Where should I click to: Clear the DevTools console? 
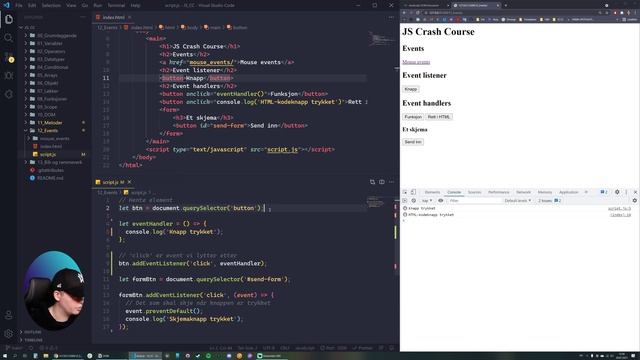click(413, 200)
